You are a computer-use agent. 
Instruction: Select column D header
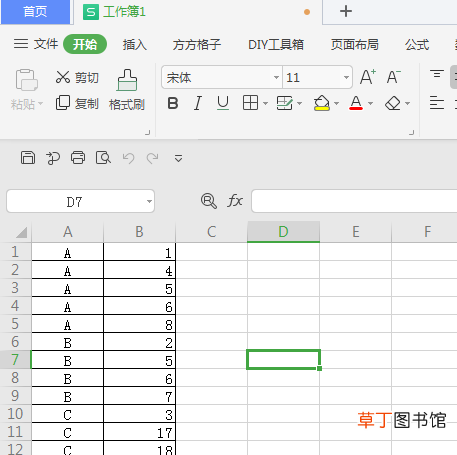[283, 232]
